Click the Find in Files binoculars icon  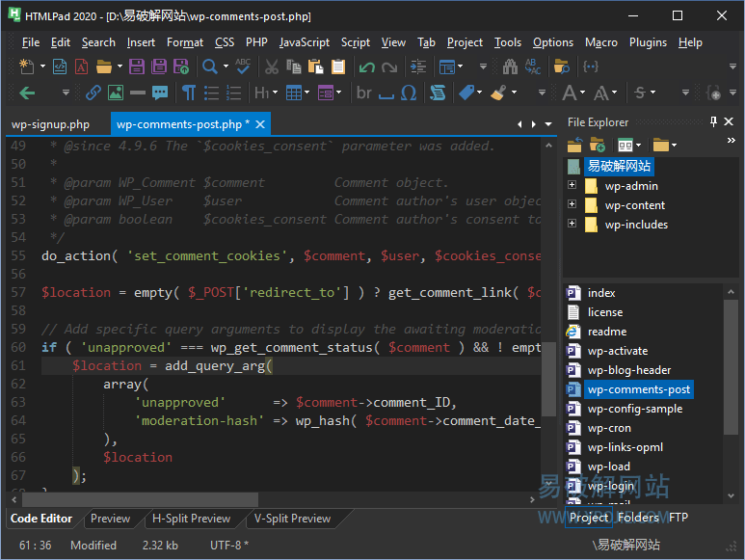click(x=508, y=67)
